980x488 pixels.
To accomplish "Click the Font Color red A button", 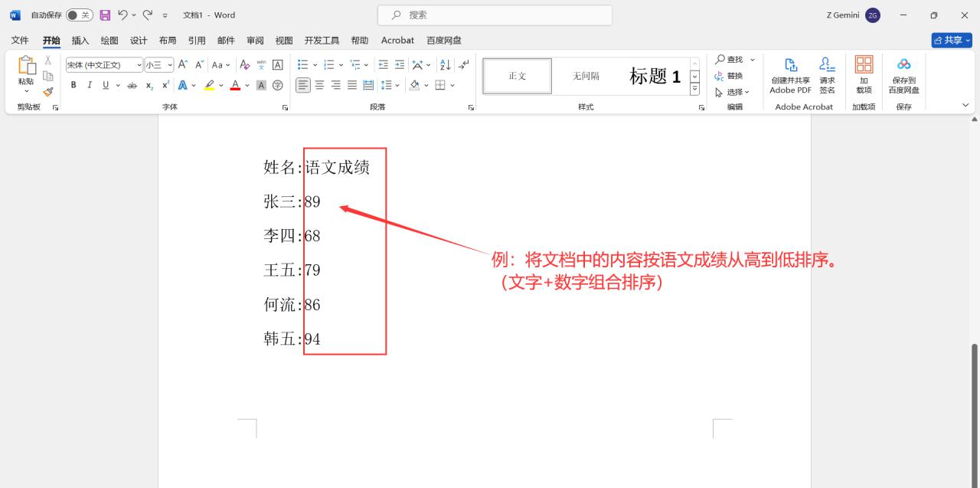I will pos(235,85).
